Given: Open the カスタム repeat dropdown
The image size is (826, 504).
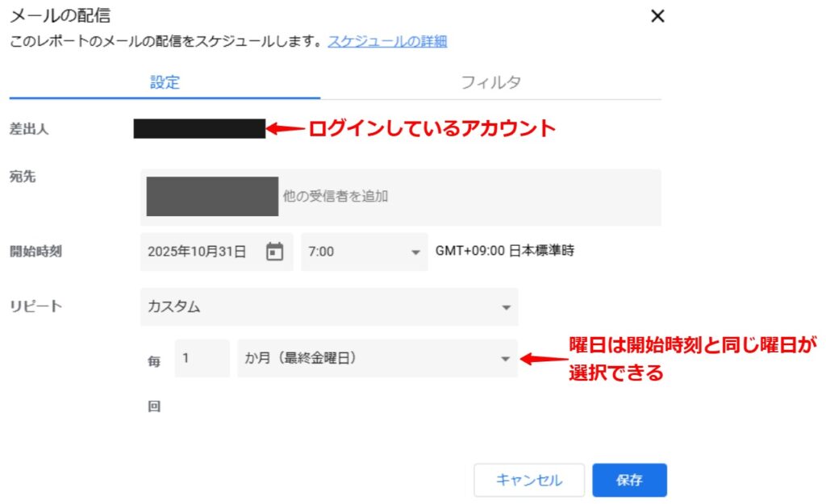Looking at the screenshot, I should pyautogui.click(x=329, y=307).
